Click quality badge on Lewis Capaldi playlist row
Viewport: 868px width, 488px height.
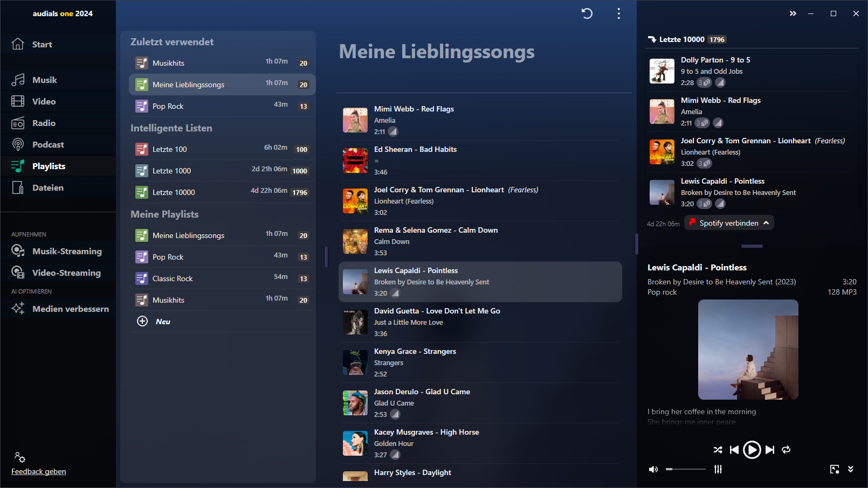click(x=395, y=294)
